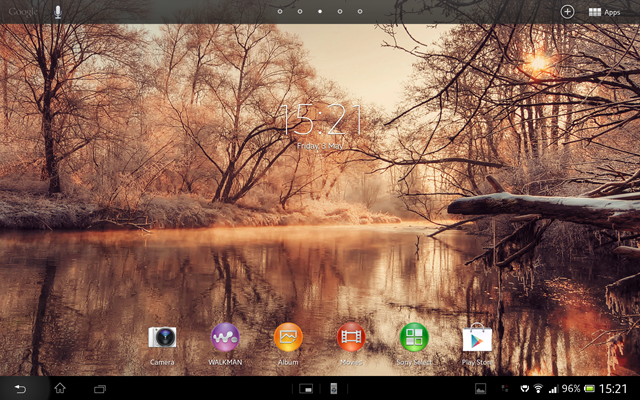The width and height of the screenshot is (640, 400).
Task: Tap the screenshot notification picture icon
Action: (x=480, y=389)
